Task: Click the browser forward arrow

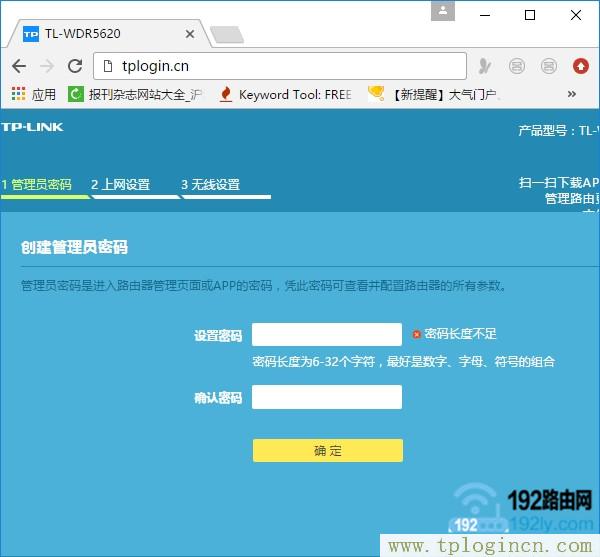Action: tap(47, 66)
